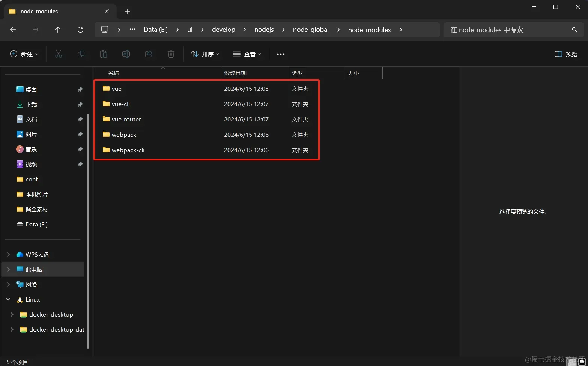Expand docker-desktop under Linux
This screenshot has width=588, height=366.
pos(12,314)
